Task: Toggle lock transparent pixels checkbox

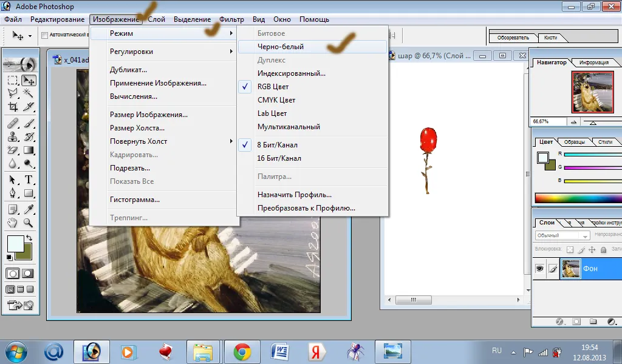Action: click(570, 249)
